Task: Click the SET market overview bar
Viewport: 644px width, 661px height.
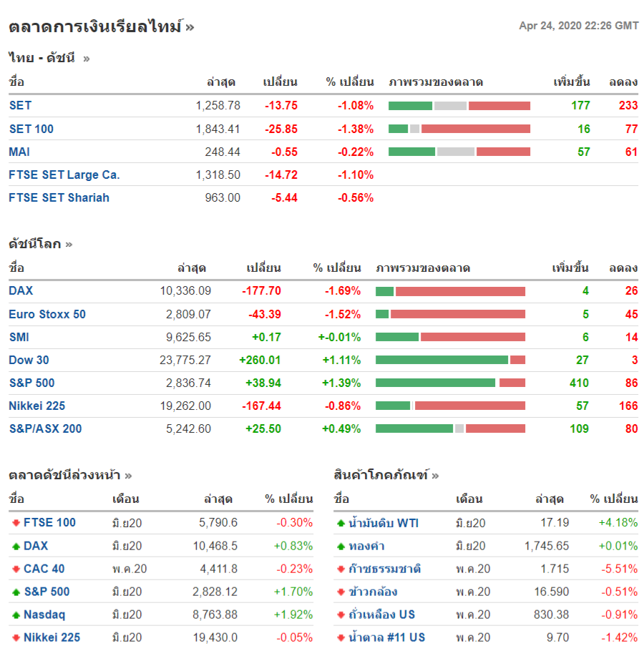Action: pos(459,106)
